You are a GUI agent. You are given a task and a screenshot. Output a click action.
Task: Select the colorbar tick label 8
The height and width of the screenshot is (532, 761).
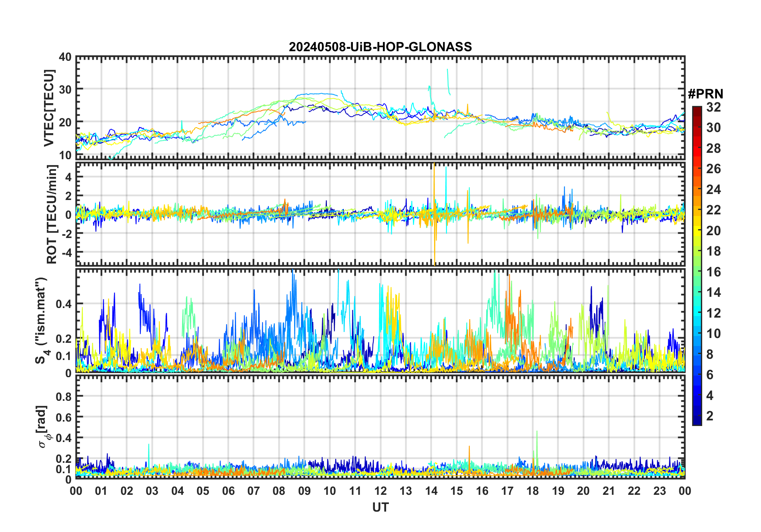point(710,354)
